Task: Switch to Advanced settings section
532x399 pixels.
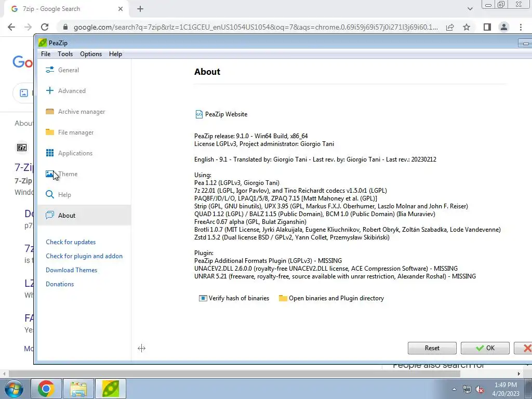Action: (x=84, y=90)
